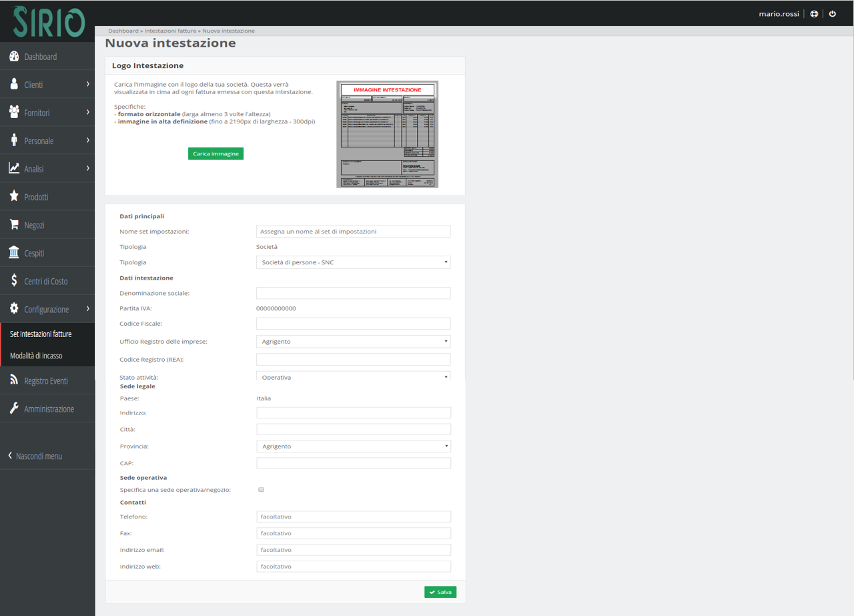Open the Tipologia società dropdown

pyautogui.click(x=353, y=262)
